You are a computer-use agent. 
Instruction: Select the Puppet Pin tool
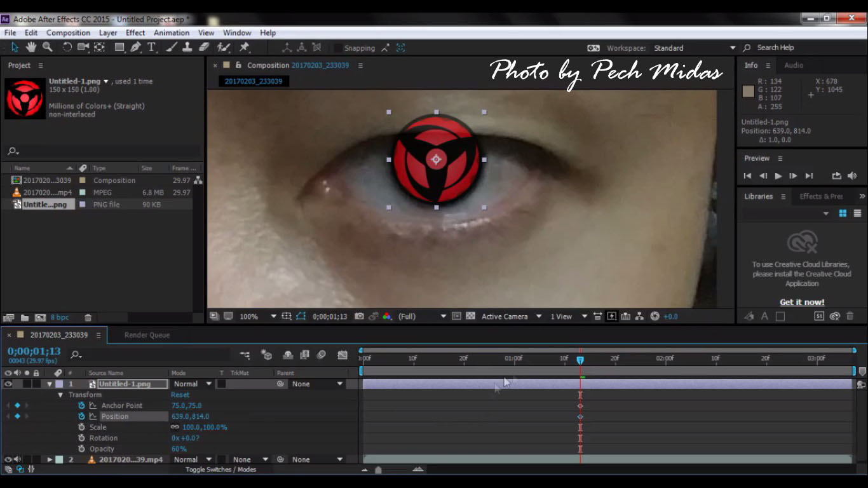coord(244,47)
